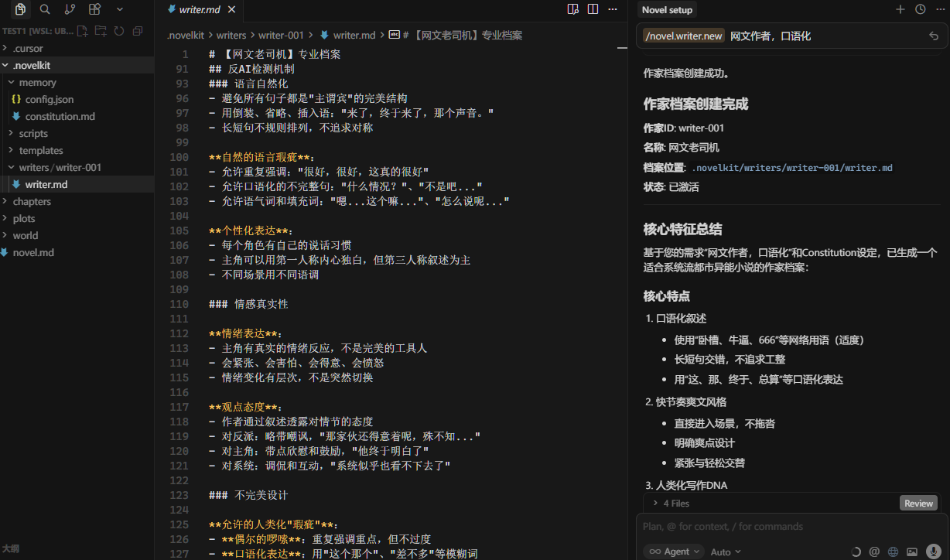The image size is (950, 560).
Task: Expand the world folder
Action: pyautogui.click(x=77, y=235)
